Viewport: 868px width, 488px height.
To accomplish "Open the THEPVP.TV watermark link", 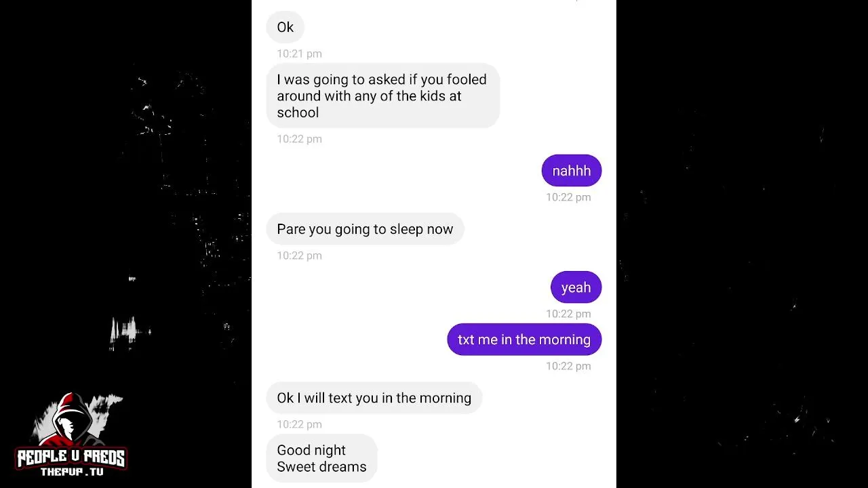I will tap(72, 472).
